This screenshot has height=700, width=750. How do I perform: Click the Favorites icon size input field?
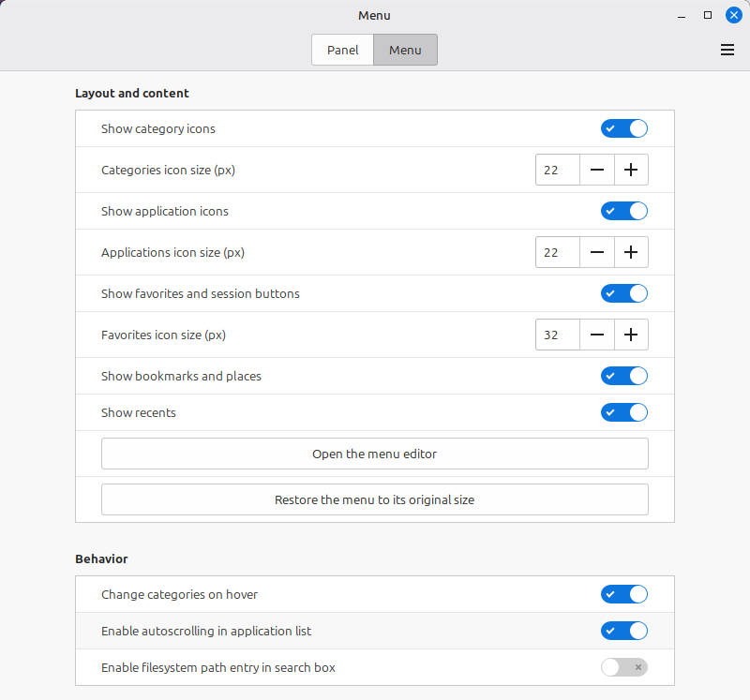(557, 335)
